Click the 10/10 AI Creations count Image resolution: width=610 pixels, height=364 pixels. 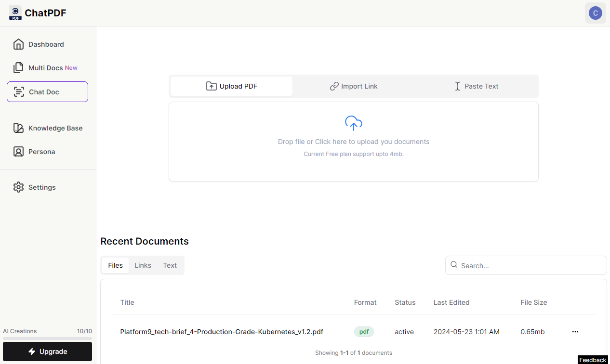pyautogui.click(x=84, y=331)
